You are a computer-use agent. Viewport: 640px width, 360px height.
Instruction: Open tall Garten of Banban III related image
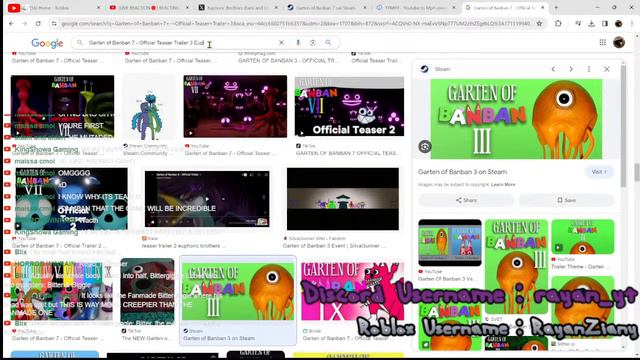[x=516, y=267]
